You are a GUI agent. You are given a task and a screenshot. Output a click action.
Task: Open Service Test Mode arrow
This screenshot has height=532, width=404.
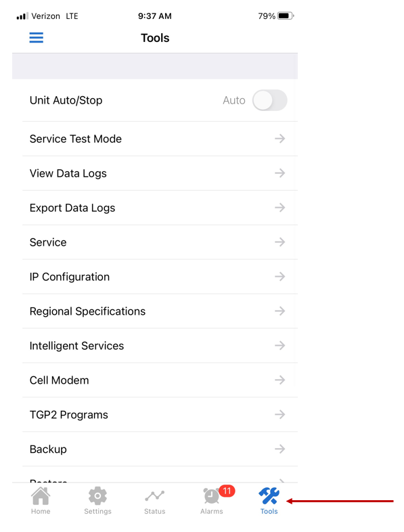(280, 139)
